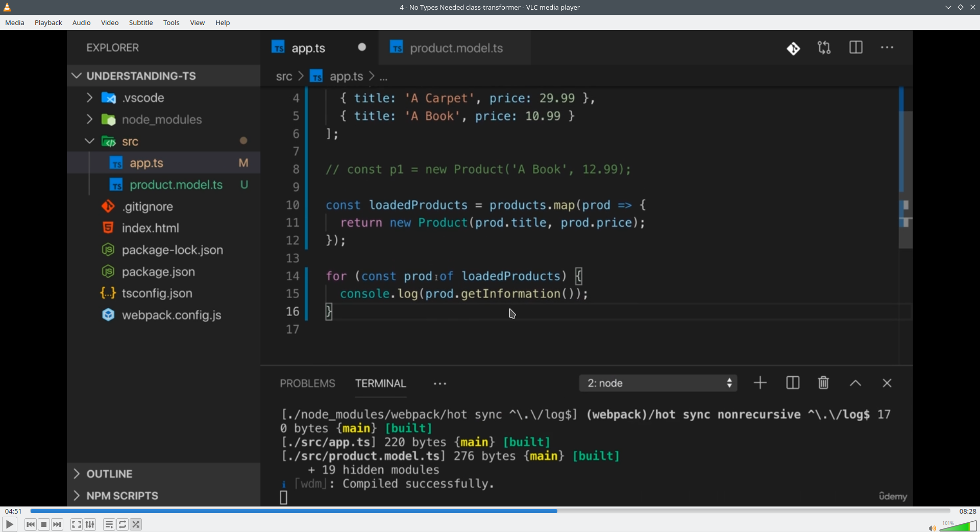
Task: Adjust the volume slider
Action: coord(958,526)
